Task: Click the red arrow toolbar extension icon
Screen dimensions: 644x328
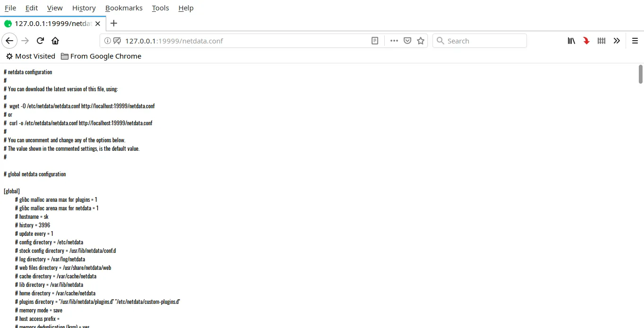Action: 586,41
